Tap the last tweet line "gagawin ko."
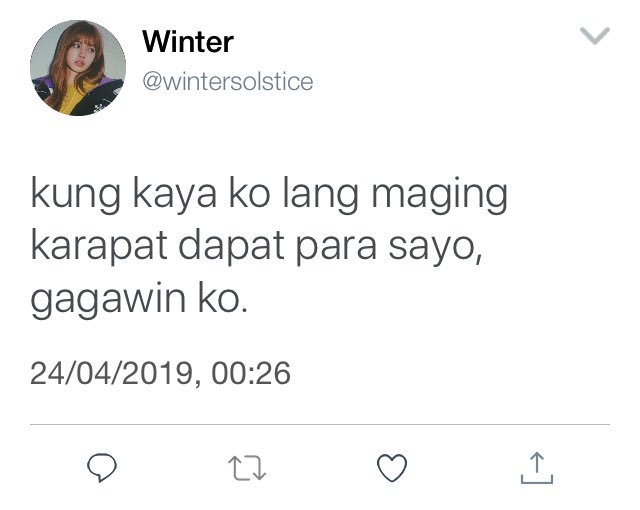 click(139, 299)
